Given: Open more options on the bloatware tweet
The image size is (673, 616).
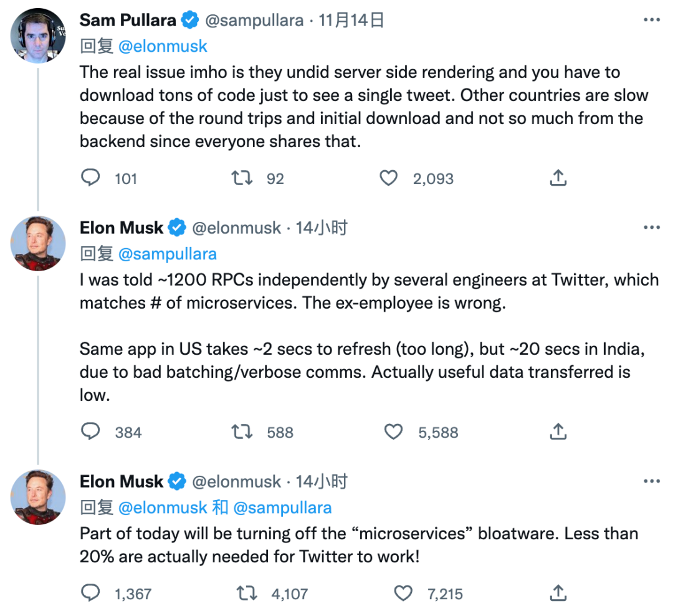Looking at the screenshot, I should 651,481.
